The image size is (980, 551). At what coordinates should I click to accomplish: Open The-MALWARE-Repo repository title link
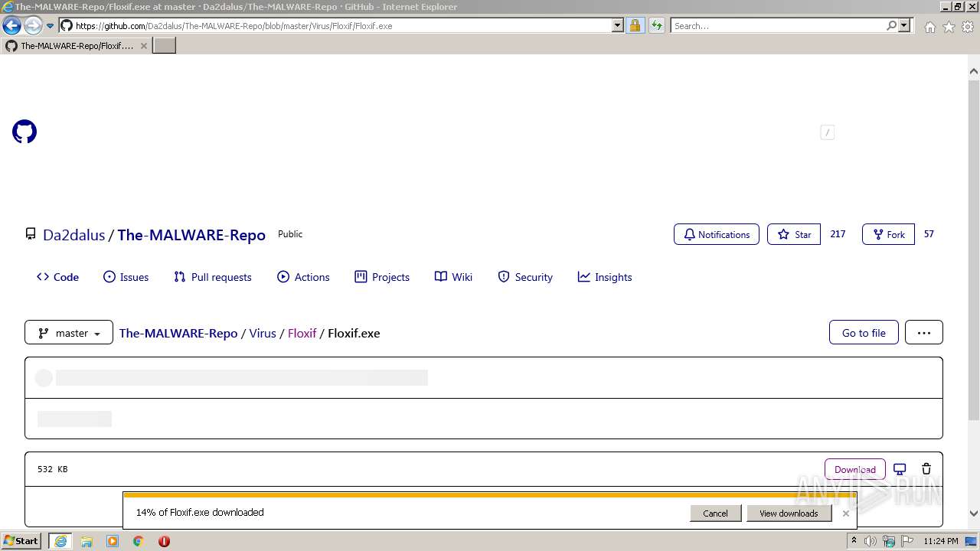pos(191,235)
